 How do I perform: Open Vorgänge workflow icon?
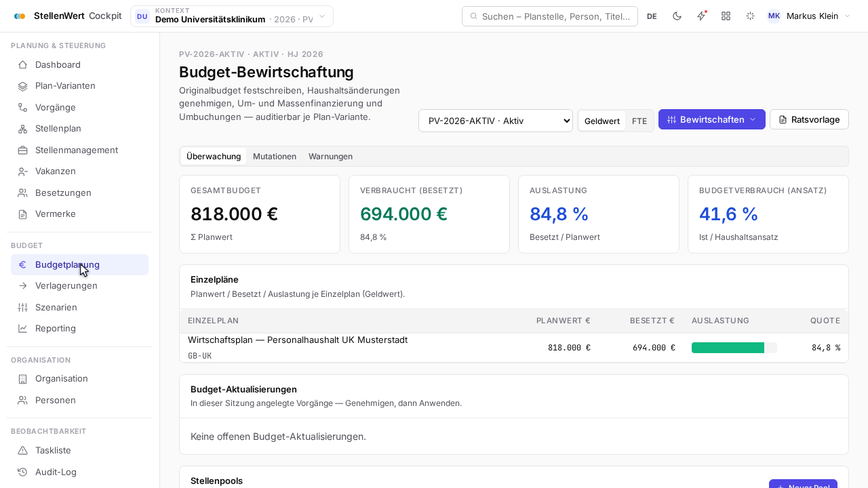coord(22,107)
